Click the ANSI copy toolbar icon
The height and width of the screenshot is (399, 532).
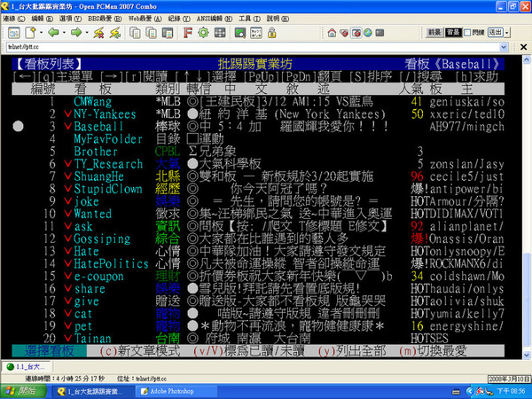click(151, 33)
